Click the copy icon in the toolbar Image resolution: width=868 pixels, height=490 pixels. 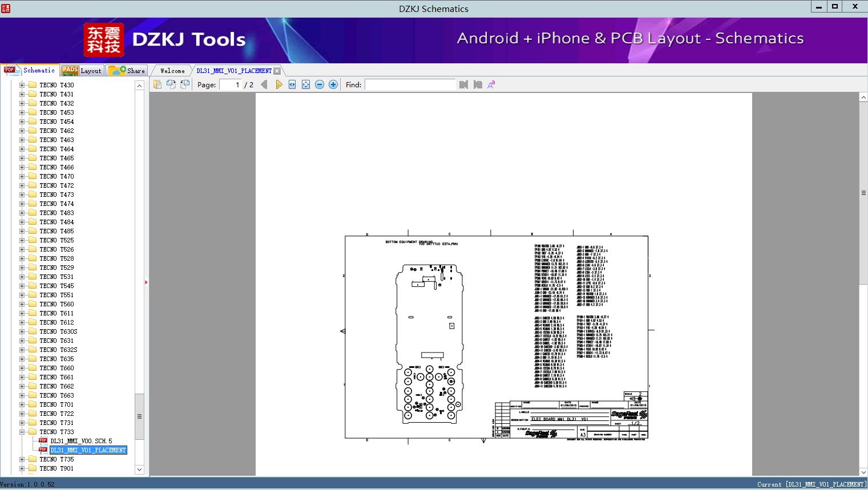tap(158, 84)
